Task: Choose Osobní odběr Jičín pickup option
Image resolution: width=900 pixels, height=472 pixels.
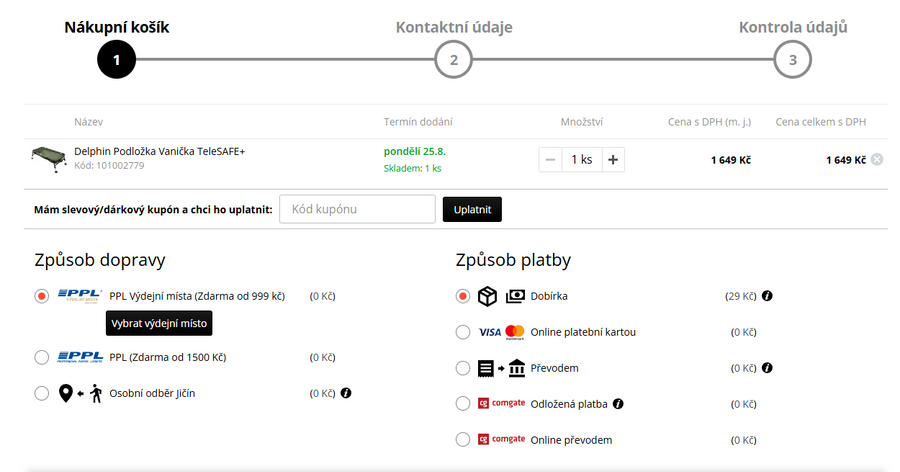Action: point(42,393)
